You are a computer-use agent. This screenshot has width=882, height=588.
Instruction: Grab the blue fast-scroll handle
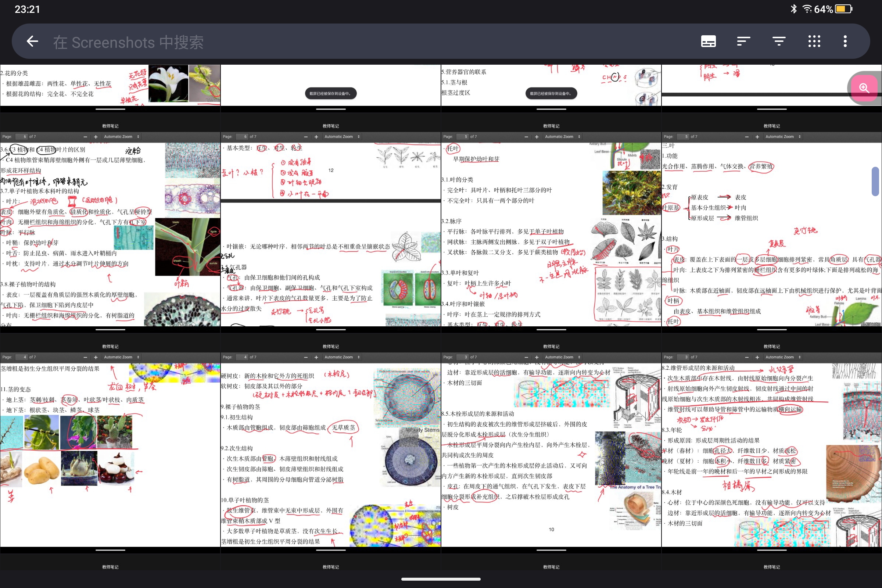(x=876, y=181)
